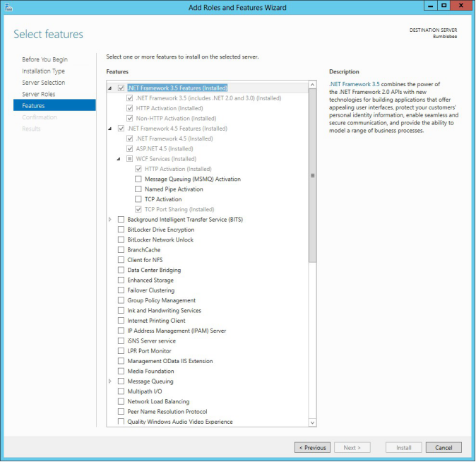The width and height of the screenshot is (476, 462).
Task: Open the .NET Framework 3.5 description link
Action: [x=355, y=84]
